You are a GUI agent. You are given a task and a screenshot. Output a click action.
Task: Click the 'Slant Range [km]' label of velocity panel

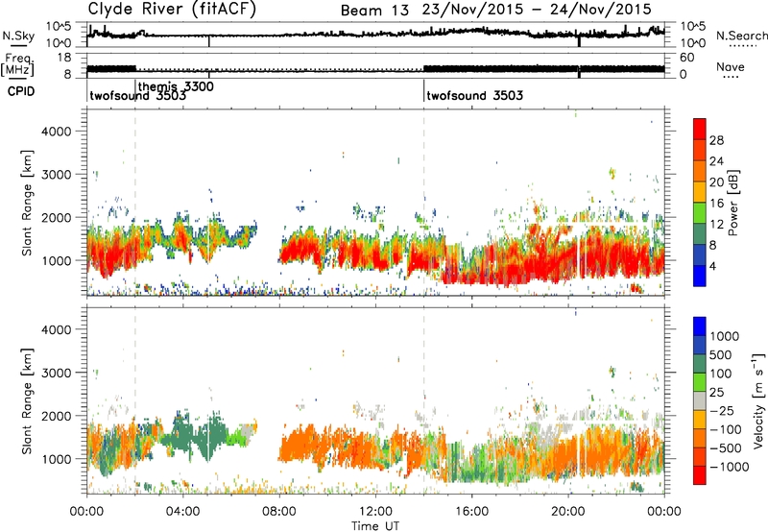[x=27, y=400]
